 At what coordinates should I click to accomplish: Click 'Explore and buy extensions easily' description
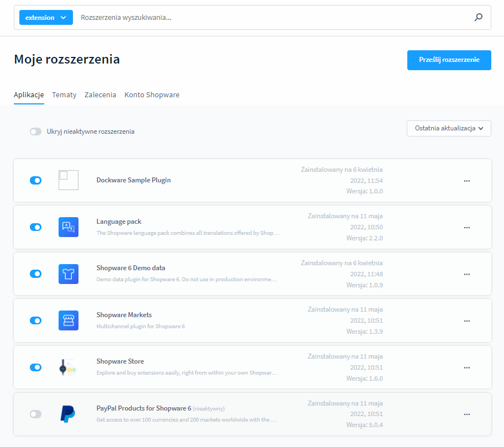[x=187, y=373]
